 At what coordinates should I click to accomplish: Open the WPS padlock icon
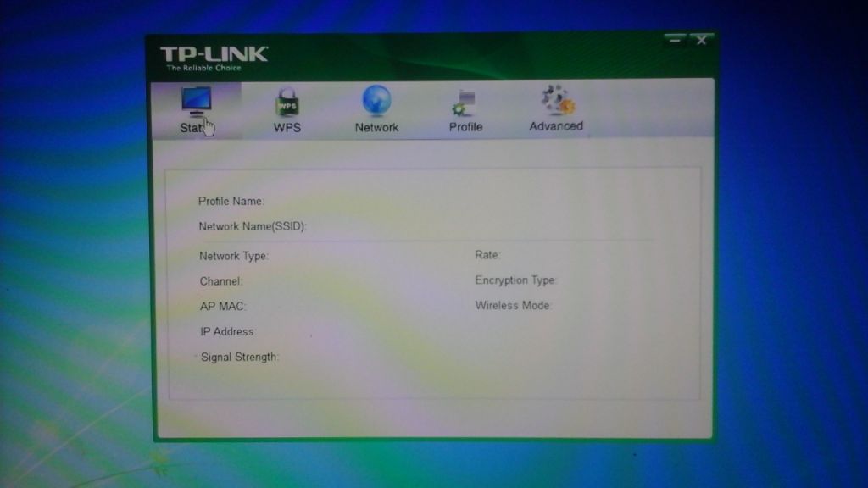287,102
